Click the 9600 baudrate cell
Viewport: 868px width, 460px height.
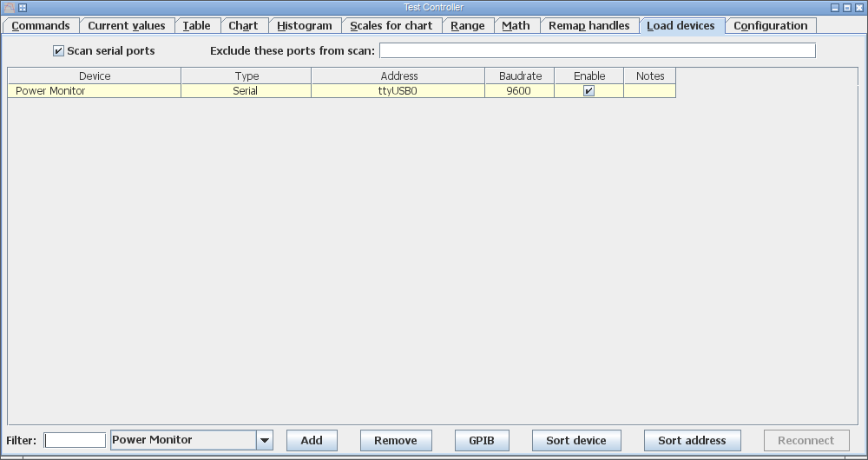[520, 91]
